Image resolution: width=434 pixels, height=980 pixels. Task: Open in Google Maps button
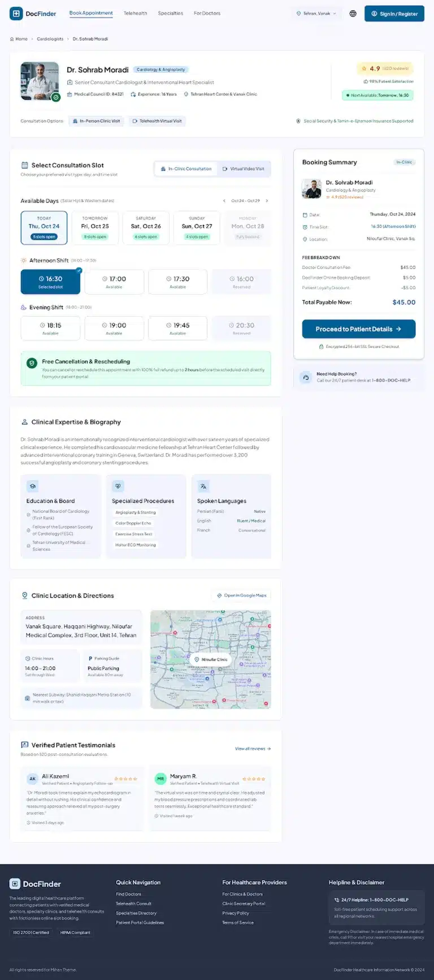(x=242, y=595)
